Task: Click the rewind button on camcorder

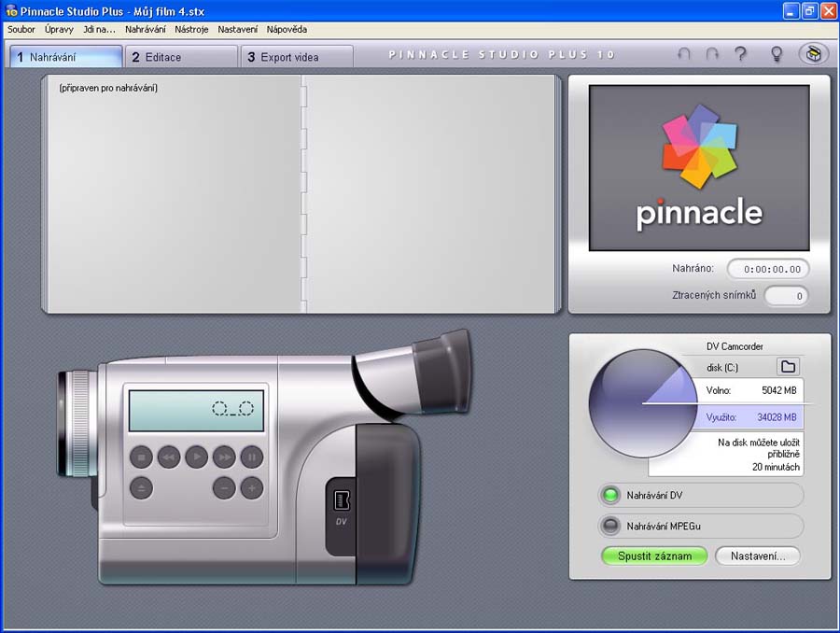Action: click(168, 457)
